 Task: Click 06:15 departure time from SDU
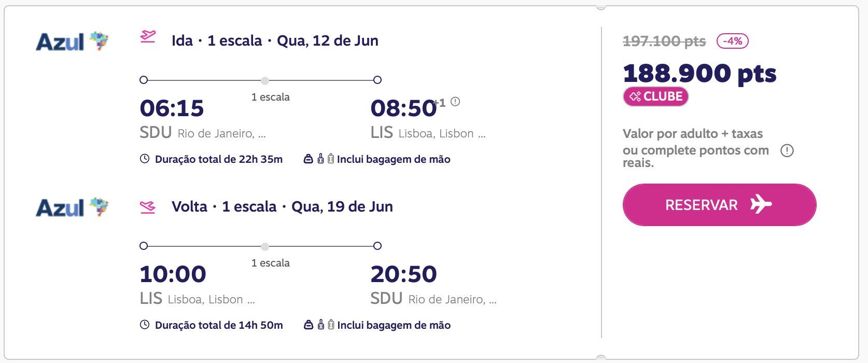(172, 108)
